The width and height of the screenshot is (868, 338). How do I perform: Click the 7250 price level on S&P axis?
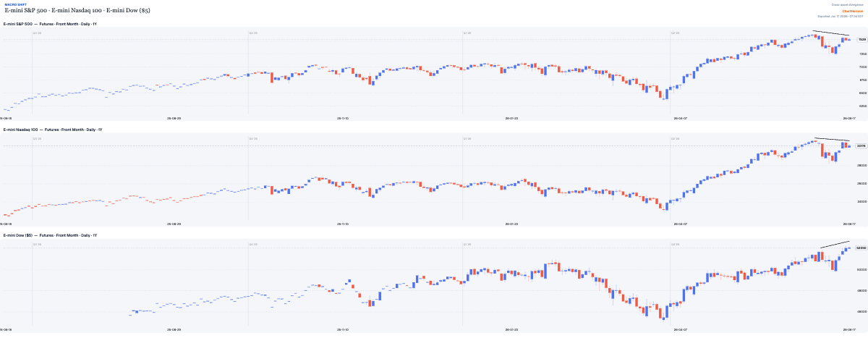pos(862,54)
